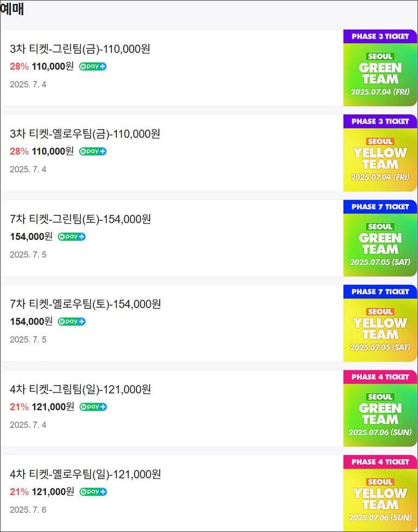The image size is (418, 532).
Task: Click Npay badge on 7차 옐로우팀 ticket
Action: point(72,321)
